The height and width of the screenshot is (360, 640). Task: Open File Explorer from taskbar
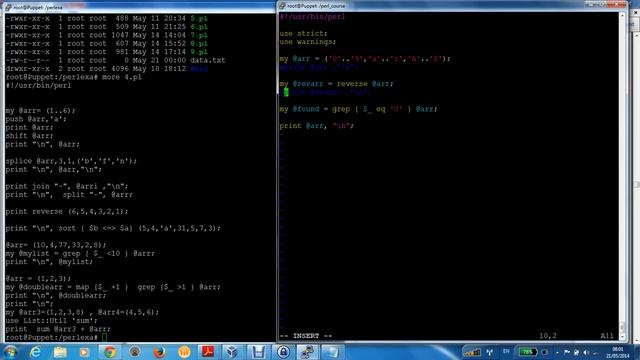coord(60,352)
